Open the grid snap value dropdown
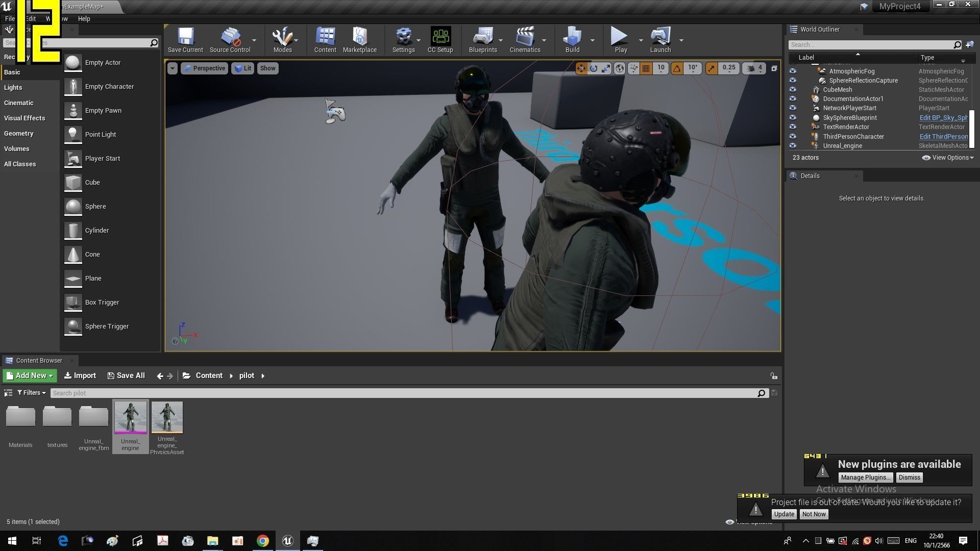The width and height of the screenshot is (980, 551). 661,68
